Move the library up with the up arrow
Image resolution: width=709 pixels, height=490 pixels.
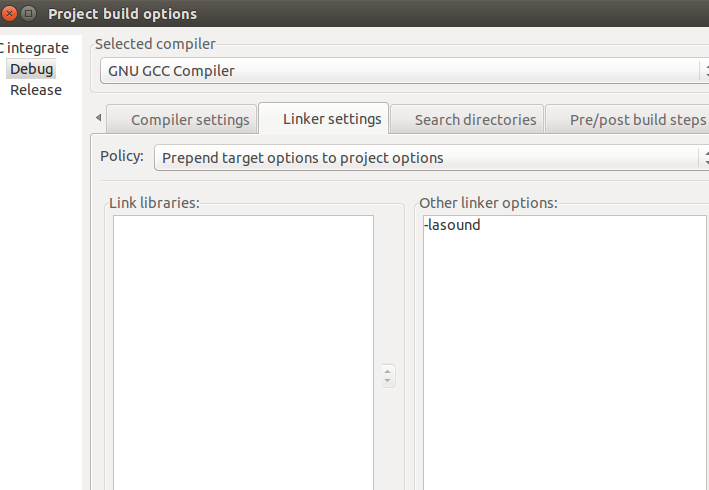pyautogui.click(x=388, y=371)
